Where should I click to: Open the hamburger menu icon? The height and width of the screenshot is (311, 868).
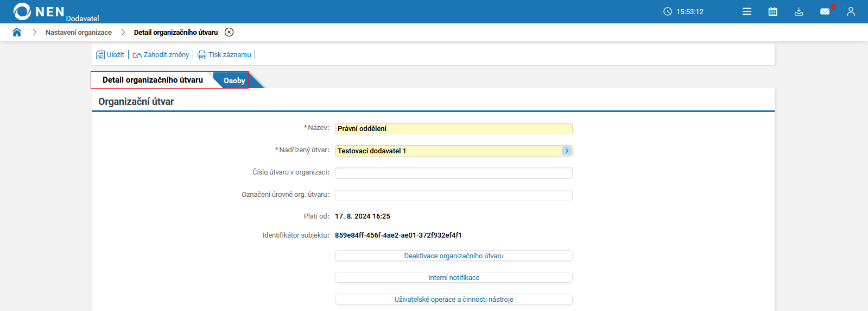(747, 11)
